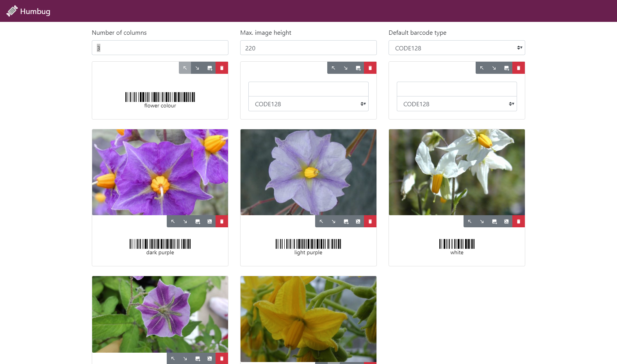Expand CODE128 dropdown in second top card
This screenshot has width=617, height=364.
point(308,104)
